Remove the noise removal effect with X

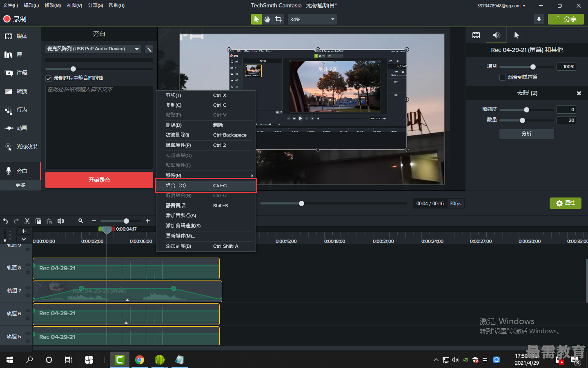(579, 93)
